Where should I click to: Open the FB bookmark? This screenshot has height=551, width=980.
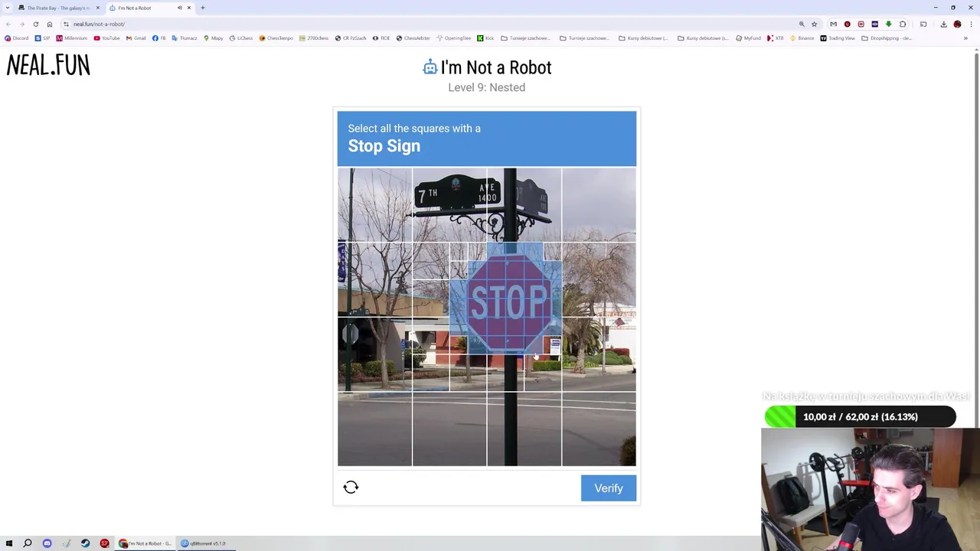[159, 38]
